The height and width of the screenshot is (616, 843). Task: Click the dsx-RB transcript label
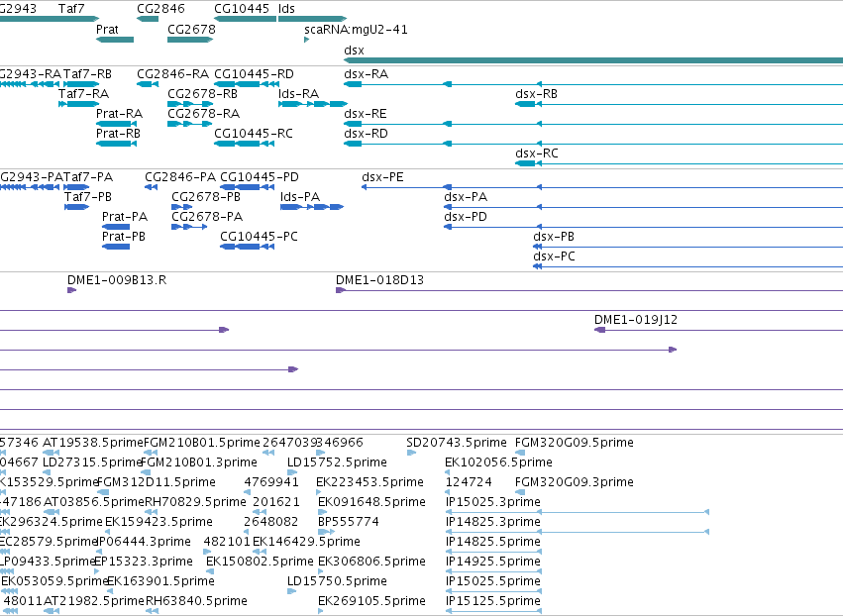537,94
